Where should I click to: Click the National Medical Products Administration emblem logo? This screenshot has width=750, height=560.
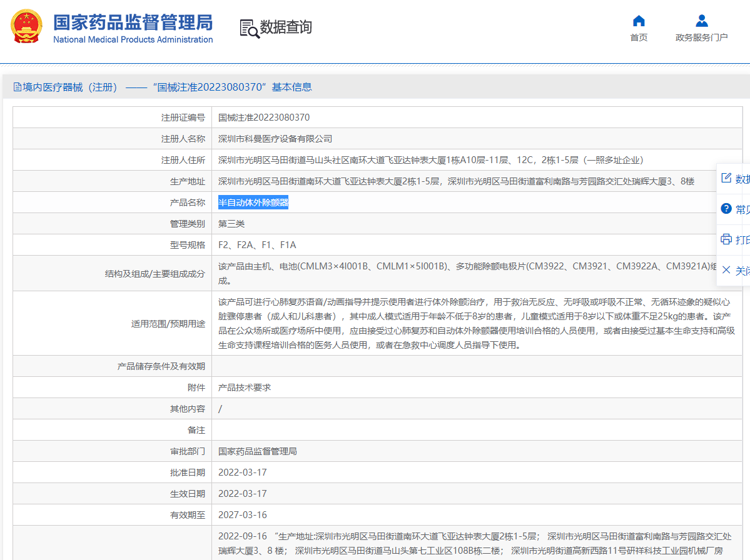pyautogui.click(x=26, y=26)
